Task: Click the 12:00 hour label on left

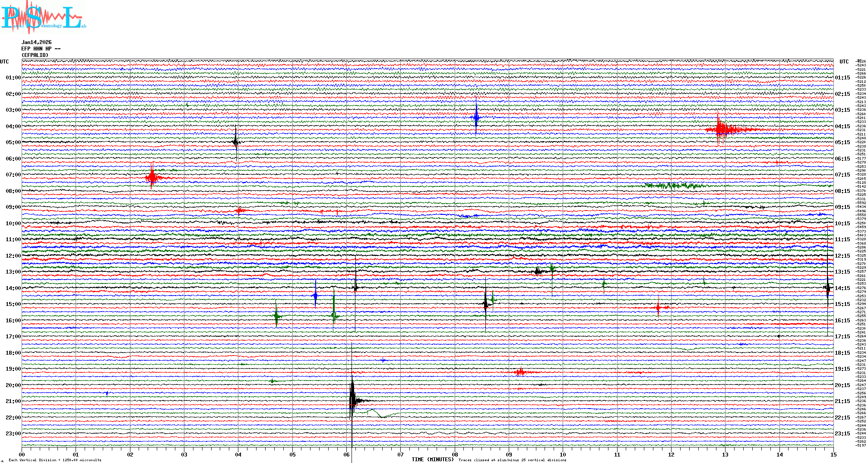Action: [x=13, y=256]
